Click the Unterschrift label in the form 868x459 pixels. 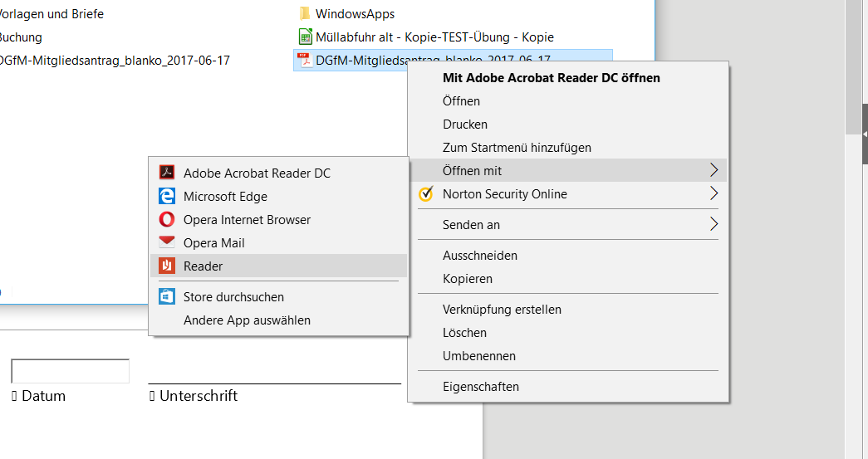tap(199, 395)
